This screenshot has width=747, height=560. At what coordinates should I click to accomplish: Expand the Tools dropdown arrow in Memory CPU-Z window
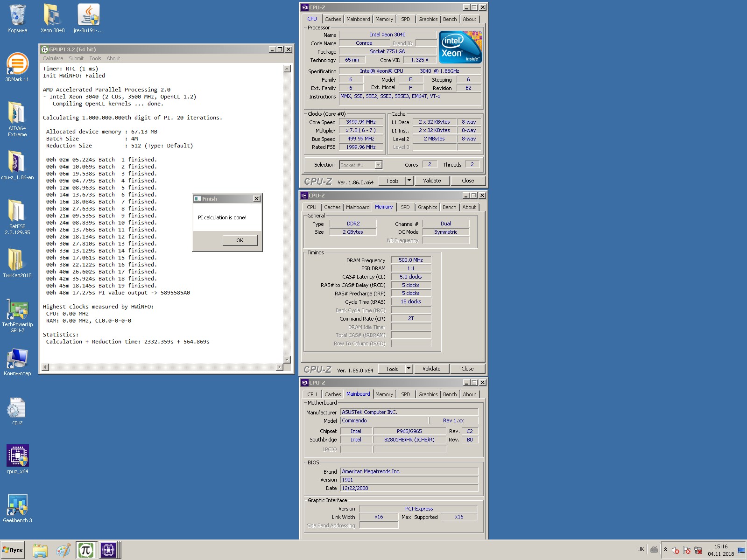pyautogui.click(x=409, y=369)
